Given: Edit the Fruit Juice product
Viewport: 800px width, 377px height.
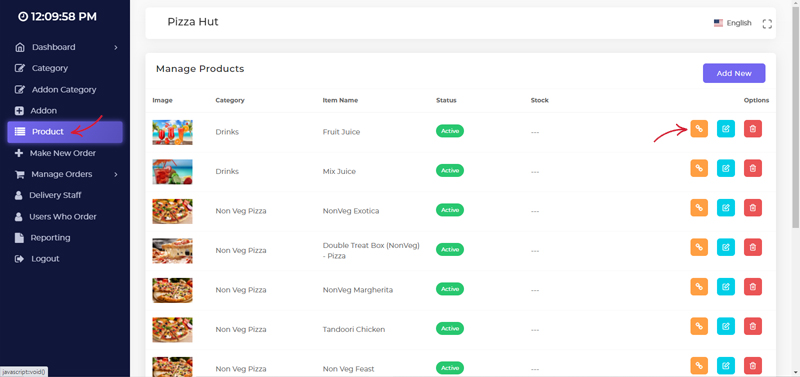Looking at the screenshot, I should pos(726,129).
